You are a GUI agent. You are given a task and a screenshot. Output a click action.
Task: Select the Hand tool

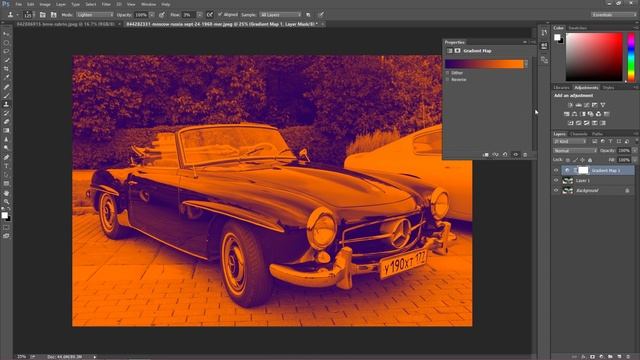6,193
